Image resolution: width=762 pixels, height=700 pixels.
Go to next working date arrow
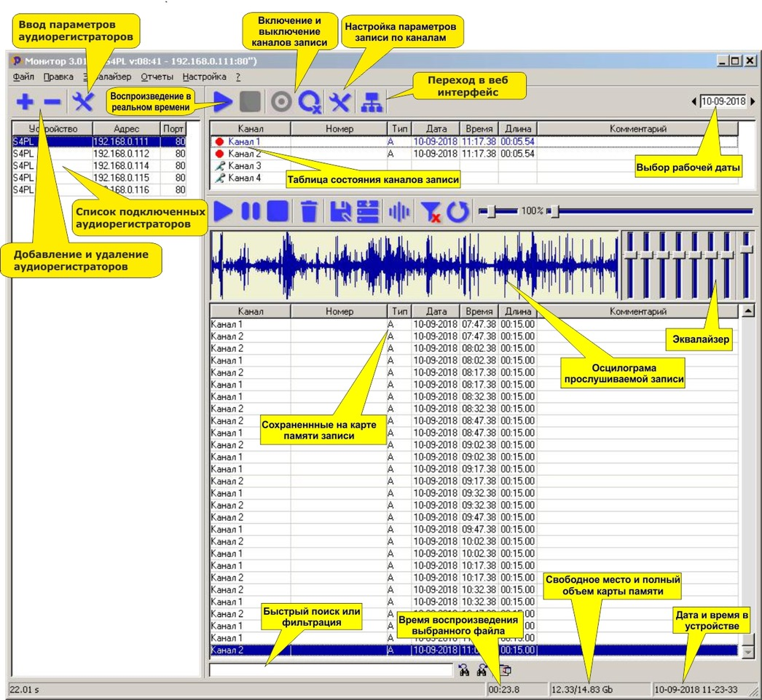[753, 102]
